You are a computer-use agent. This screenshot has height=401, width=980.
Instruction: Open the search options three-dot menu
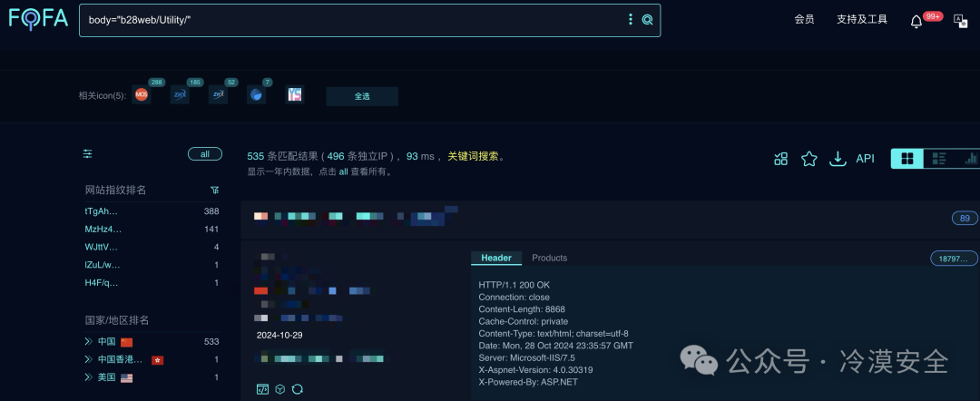point(630,19)
